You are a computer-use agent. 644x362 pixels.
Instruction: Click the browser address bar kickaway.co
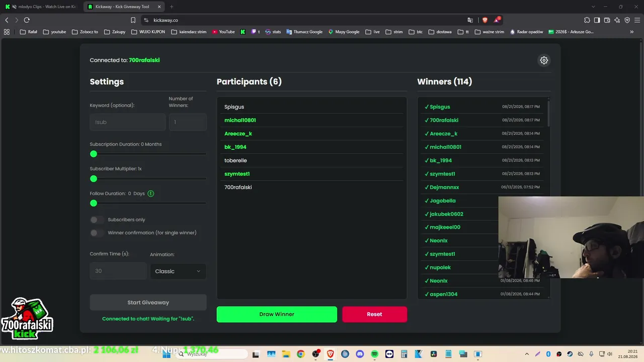tap(302, 20)
